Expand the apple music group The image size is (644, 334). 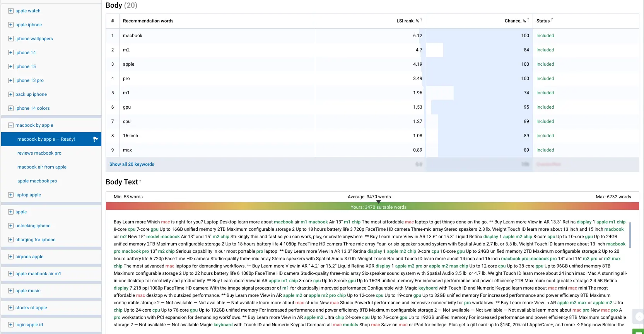click(11, 291)
